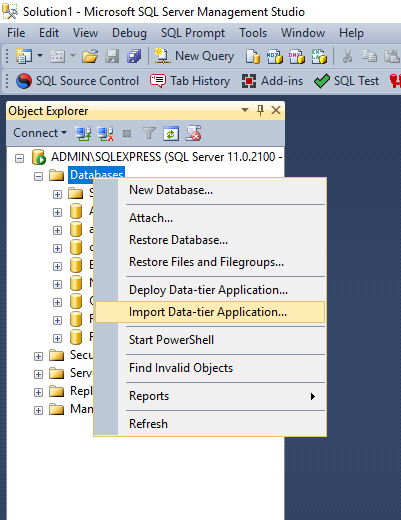401x520 pixels.
Task: Open the SQL Prompt menu
Action: click(x=193, y=33)
